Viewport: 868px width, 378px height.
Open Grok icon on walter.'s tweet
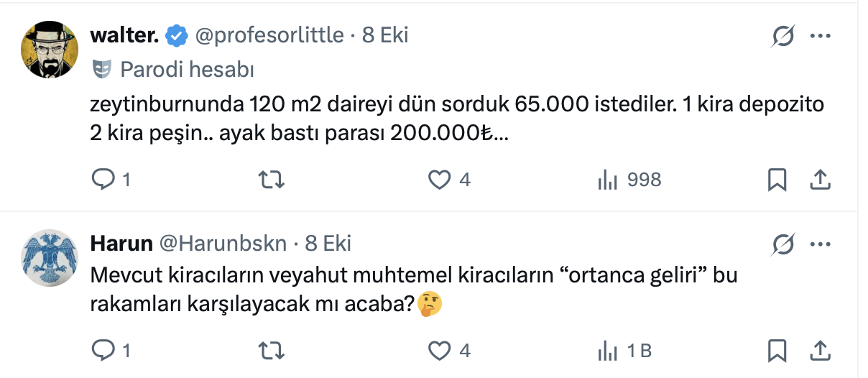tap(783, 36)
